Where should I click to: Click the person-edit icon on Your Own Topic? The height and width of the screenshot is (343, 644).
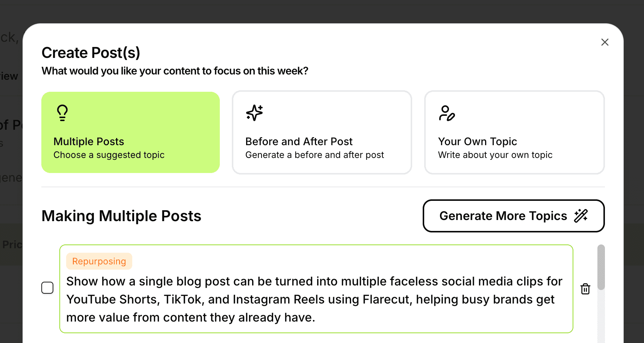point(447,113)
